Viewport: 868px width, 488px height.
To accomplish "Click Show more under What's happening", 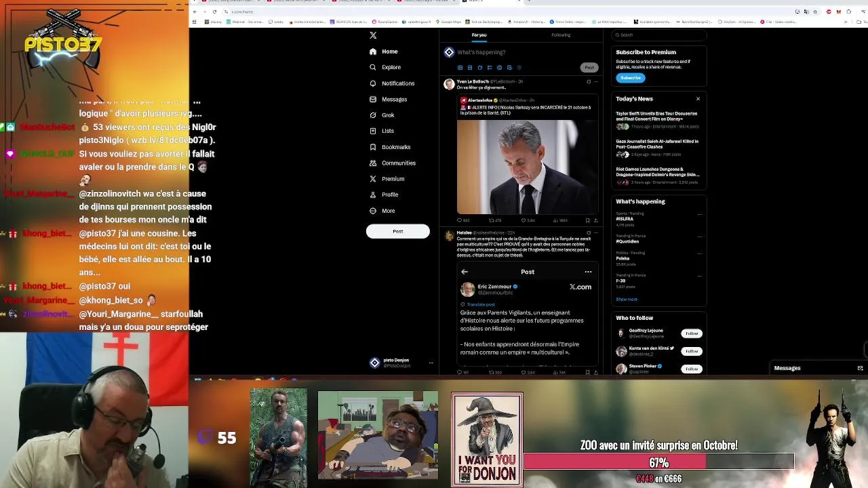I will 627,300.
